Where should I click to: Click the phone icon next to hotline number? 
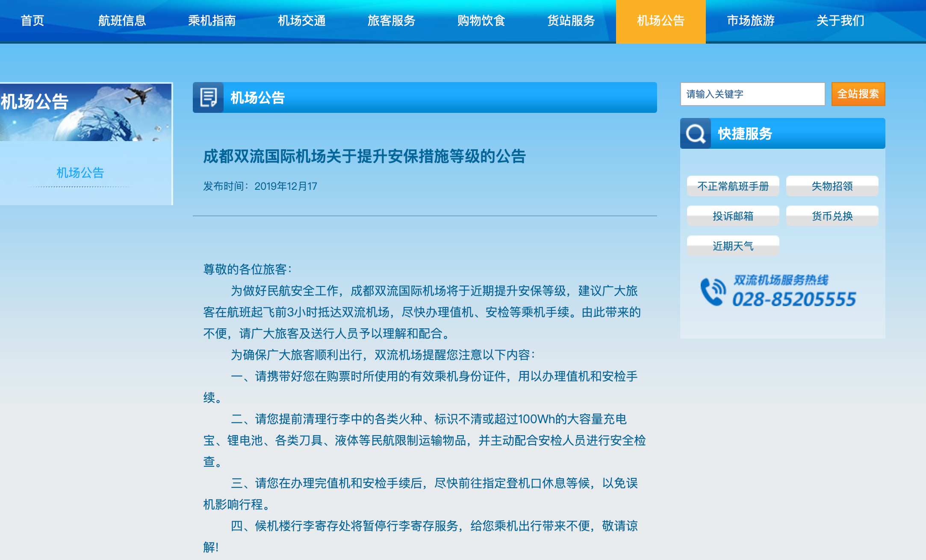(x=713, y=292)
